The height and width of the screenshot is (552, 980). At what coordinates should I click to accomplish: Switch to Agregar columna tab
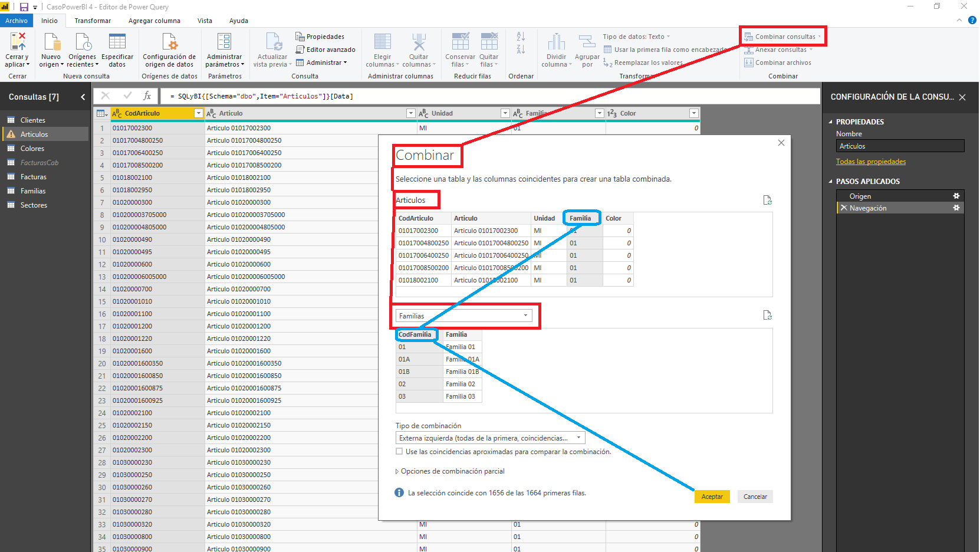[x=154, y=21]
